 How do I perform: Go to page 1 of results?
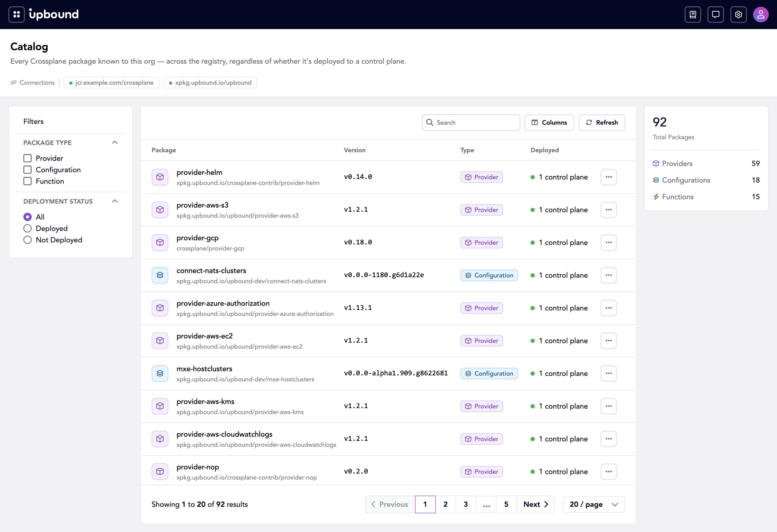coord(425,504)
